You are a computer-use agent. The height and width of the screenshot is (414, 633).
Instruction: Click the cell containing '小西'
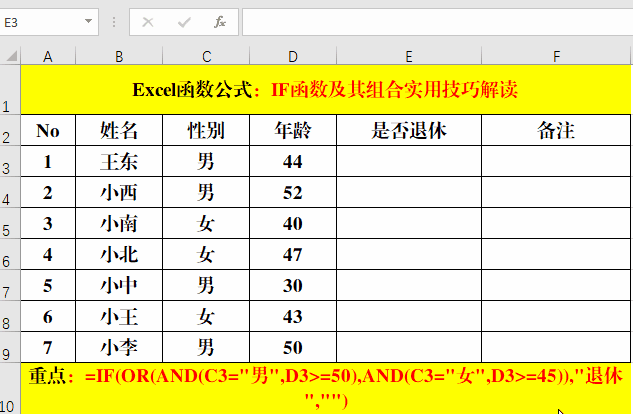tap(119, 192)
